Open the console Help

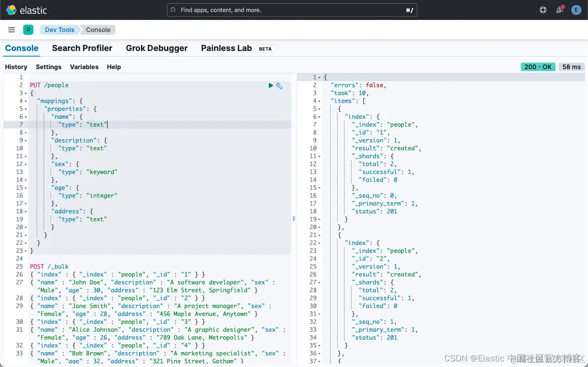coord(114,67)
